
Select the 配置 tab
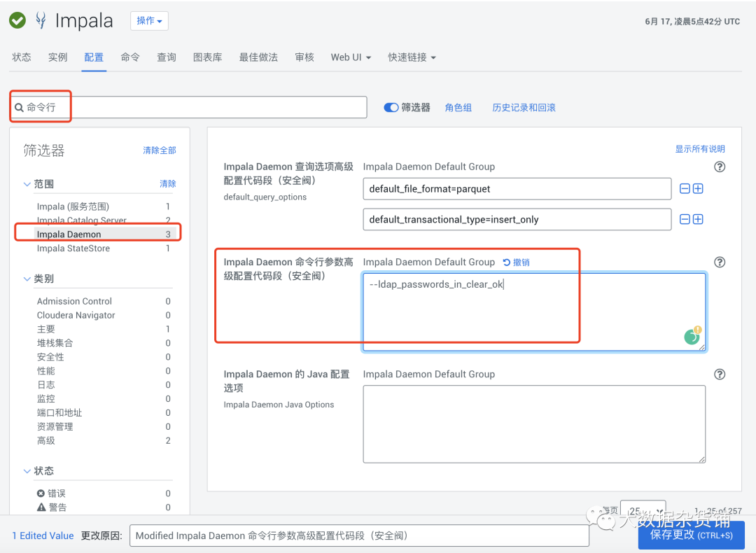point(94,57)
